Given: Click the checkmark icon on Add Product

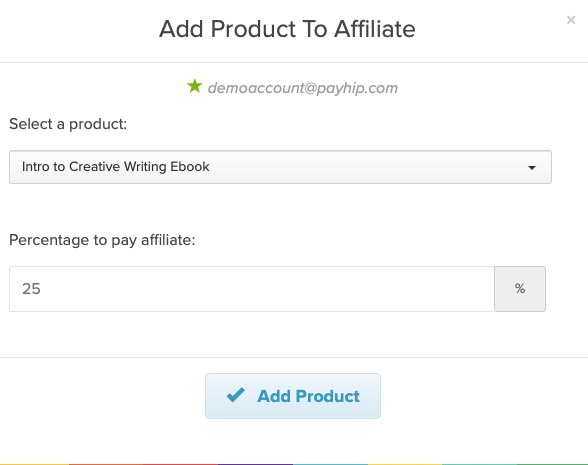Looking at the screenshot, I should (236, 396).
